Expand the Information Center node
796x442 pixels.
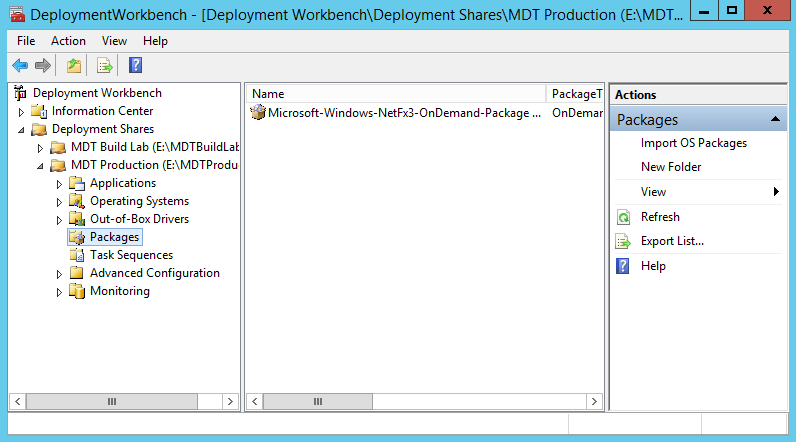(x=21, y=112)
